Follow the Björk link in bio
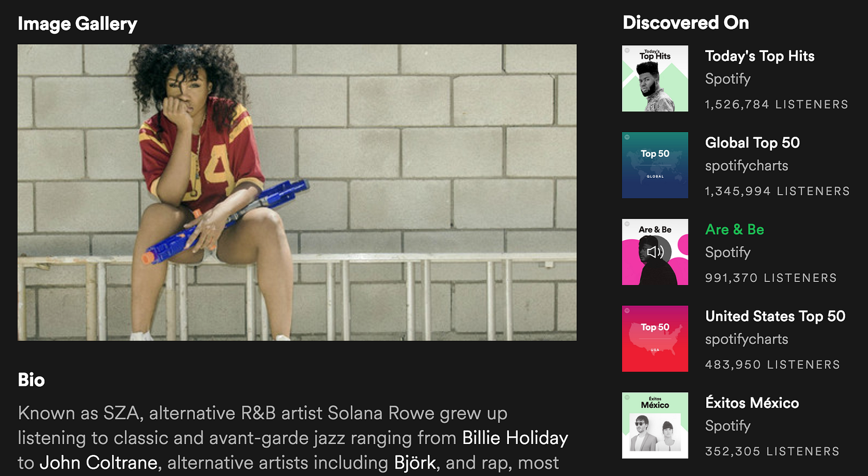868x476 pixels. (415, 463)
